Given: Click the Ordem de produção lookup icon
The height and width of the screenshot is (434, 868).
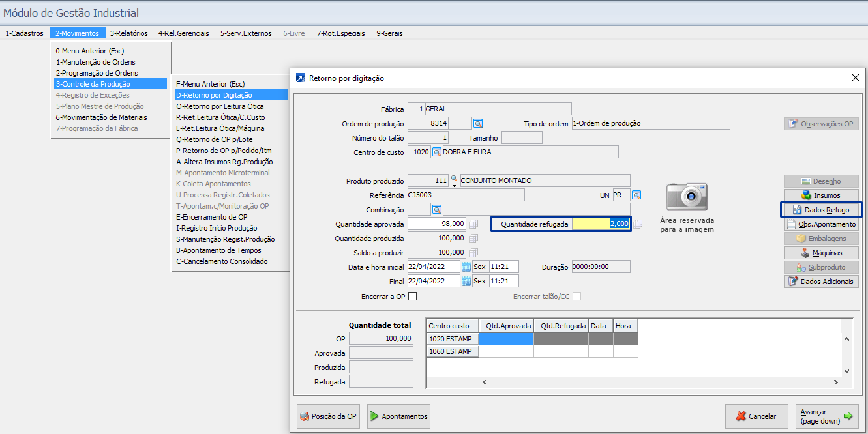Looking at the screenshot, I should (478, 123).
